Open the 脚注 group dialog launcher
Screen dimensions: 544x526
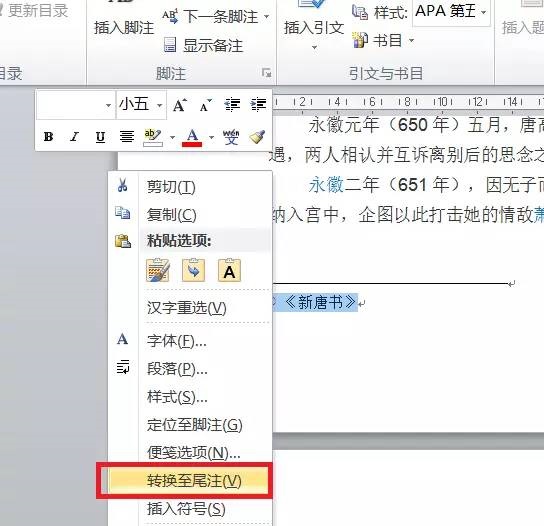266,73
